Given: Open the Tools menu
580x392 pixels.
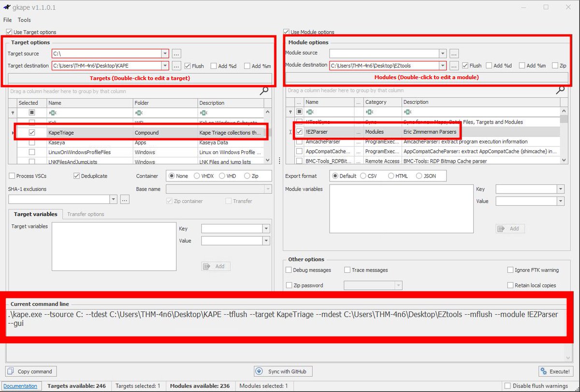Looking at the screenshot, I should coord(24,20).
